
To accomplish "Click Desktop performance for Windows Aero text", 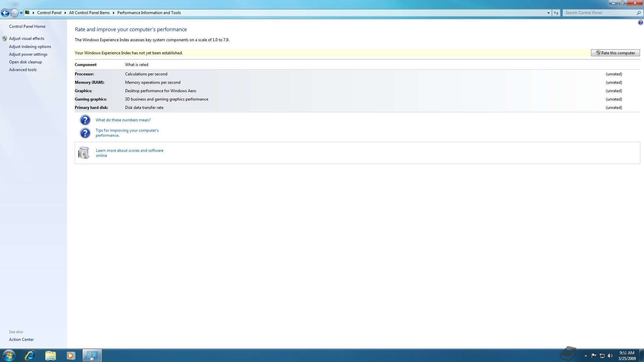I will pos(161,91).
